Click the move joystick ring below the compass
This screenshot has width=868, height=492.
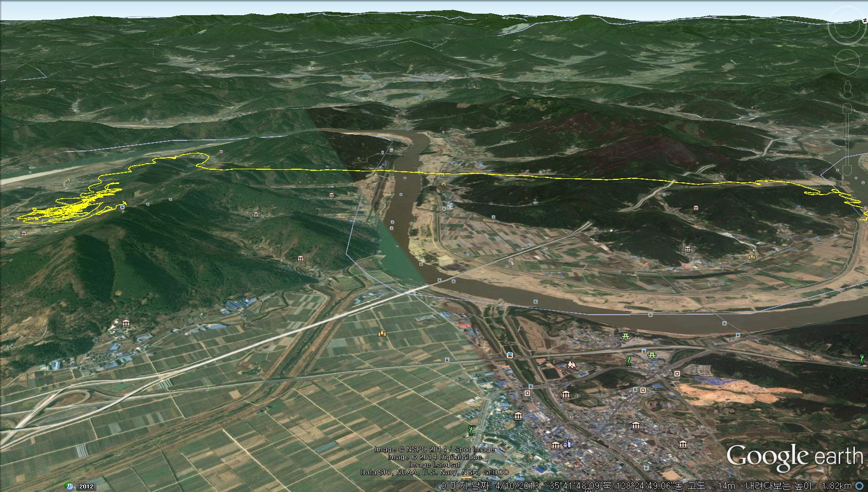pyautogui.click(x=848, y=62)
